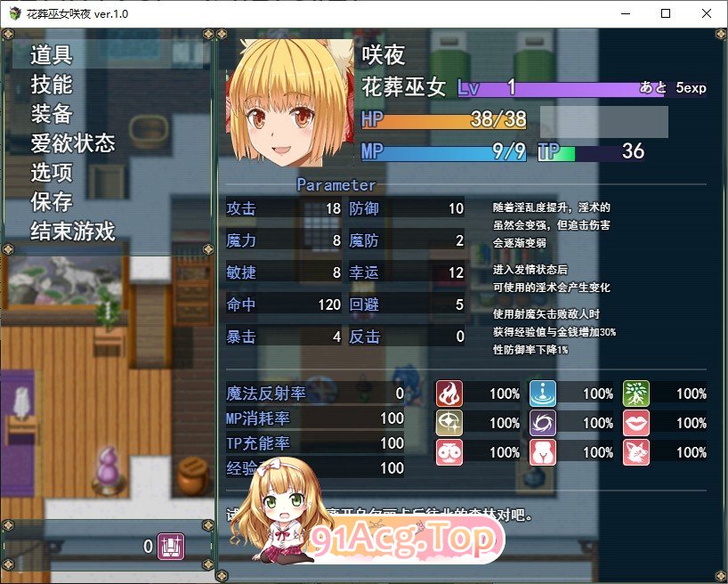Click the orange HP gauge bar
The width and height of the screenshot is (728, 584).
pos(445,120)
